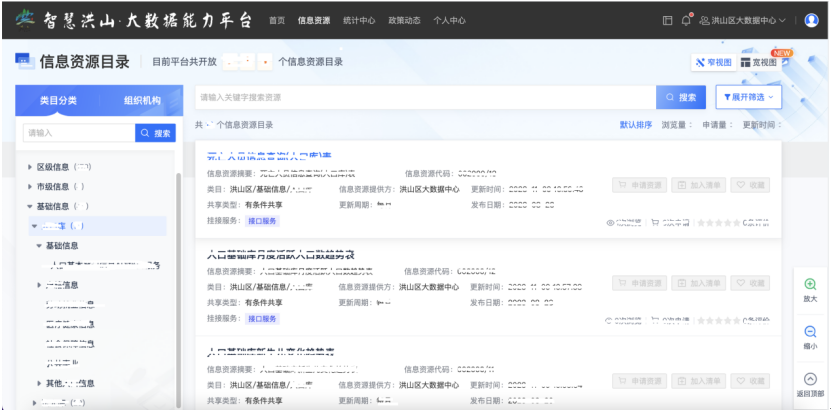The image size is (831, 415).
Task: Click 收藏 on third resource card
Action: 750,381
